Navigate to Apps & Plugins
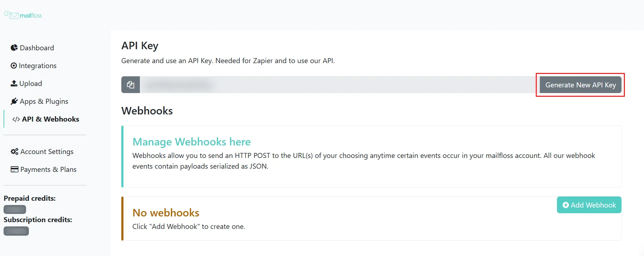This screenshot has width=644, height=256. pos(40,101)
